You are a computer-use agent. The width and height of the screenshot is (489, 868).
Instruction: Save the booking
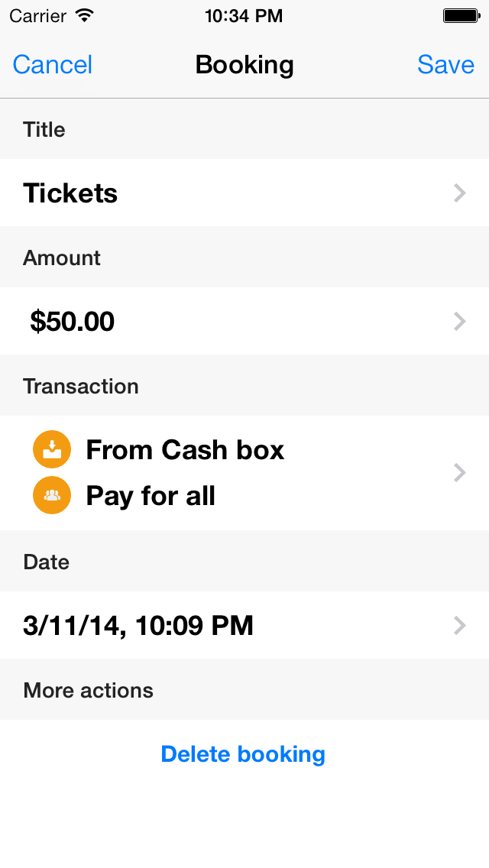[445, 65]
